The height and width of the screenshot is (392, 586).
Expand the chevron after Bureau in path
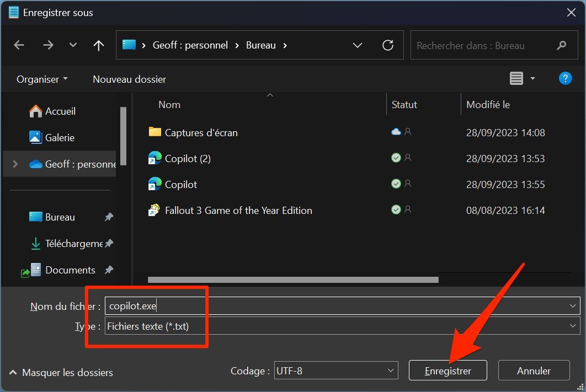coord(285,46)
